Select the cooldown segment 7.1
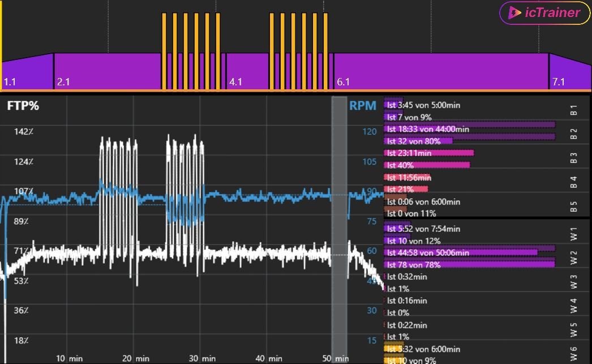The image size is (592, 364). [569, 75]
